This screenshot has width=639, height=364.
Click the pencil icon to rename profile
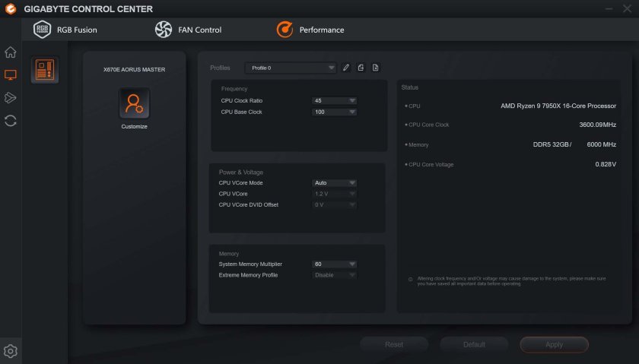tap(346, 68)
